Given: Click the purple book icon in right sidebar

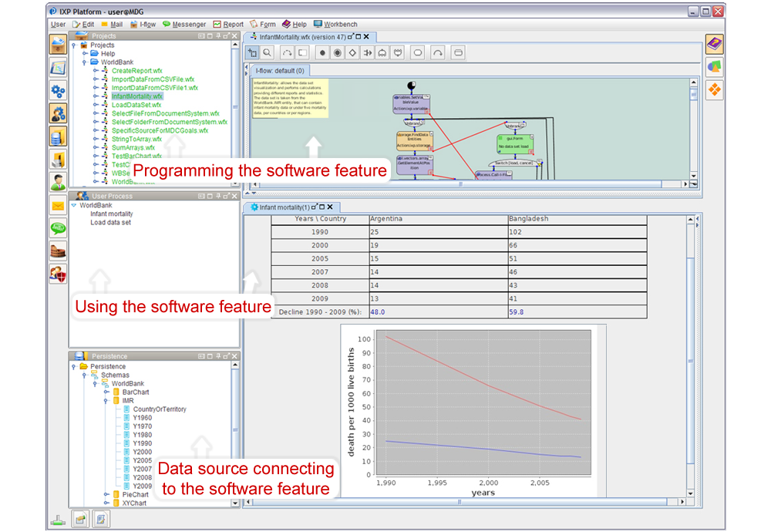Looking at the screenshot, I should click(x=714, y=44).
